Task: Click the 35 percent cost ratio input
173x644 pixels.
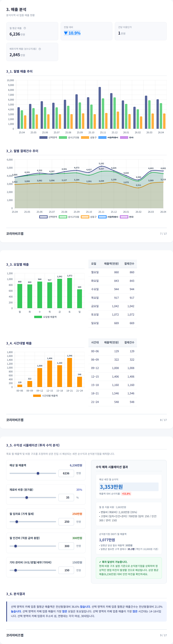Action: click(x=66, y=498)
